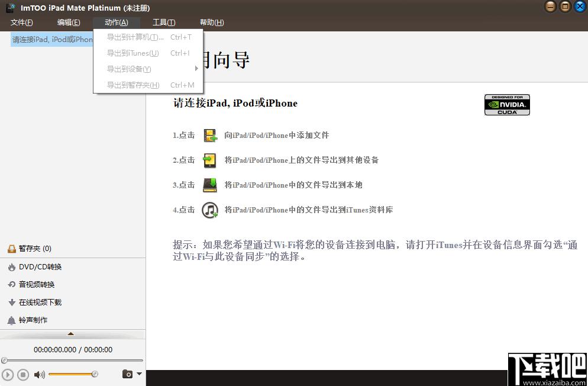Open DVD/CD转换
The image size is (588, 386).
40,267
